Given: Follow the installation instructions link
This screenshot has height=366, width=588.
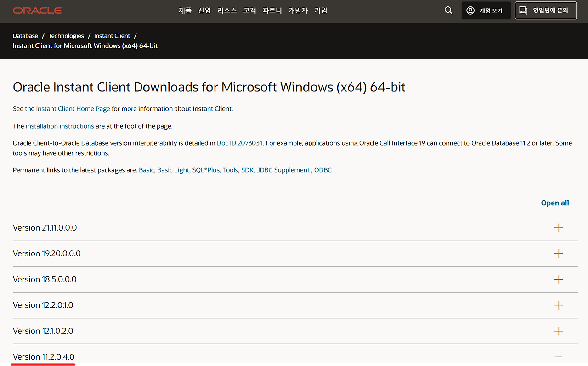Looking at the screenshot, I should 60,126.
